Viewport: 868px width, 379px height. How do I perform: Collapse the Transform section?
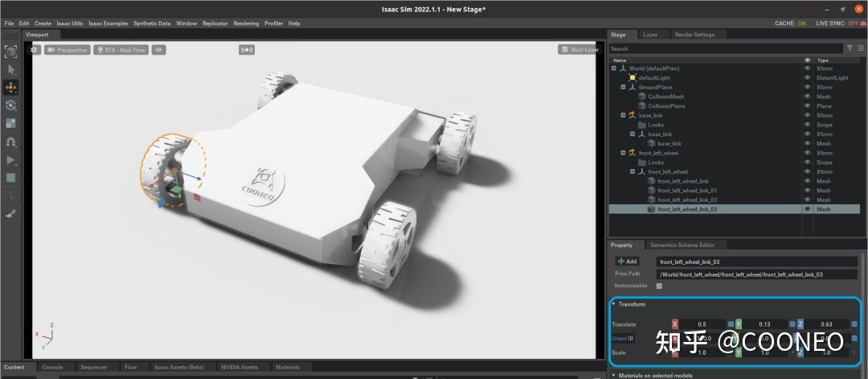pyautogui.click(x=614, y=304)
